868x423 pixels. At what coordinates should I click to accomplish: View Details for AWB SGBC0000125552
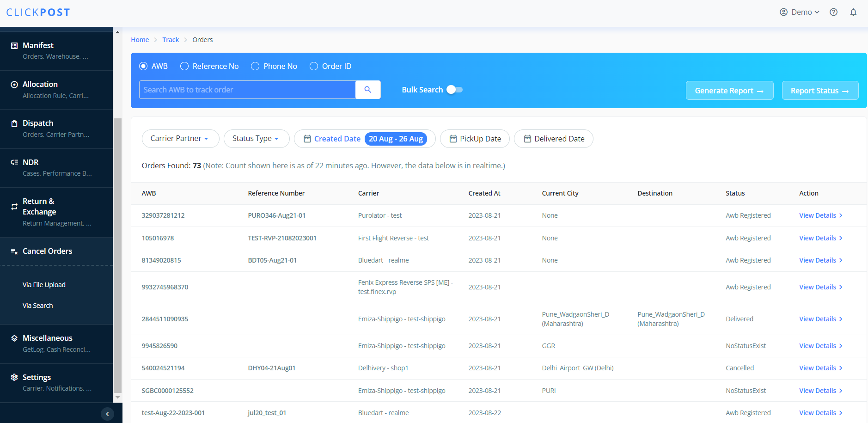pos(821,391)
